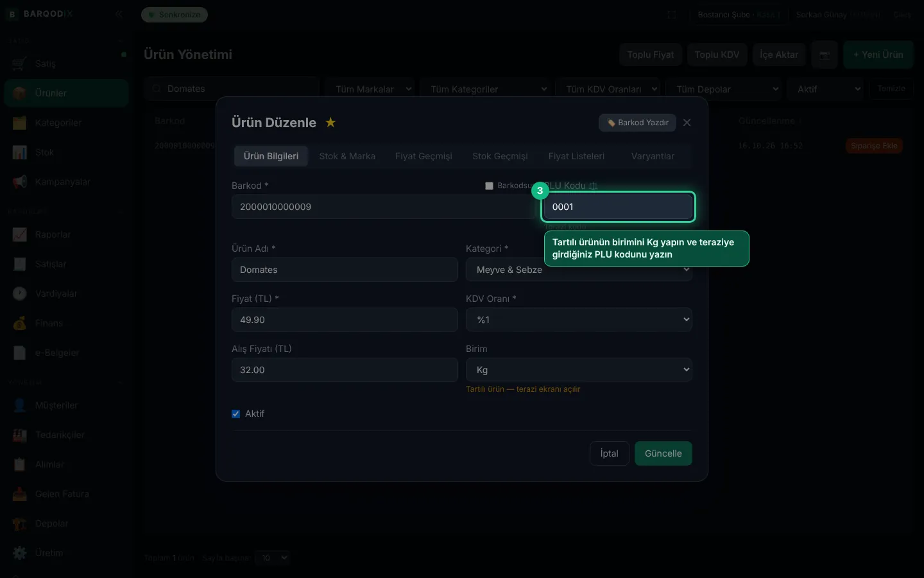Open the KDV Oranı dropdown showing %1
Image resolution: width=924 pixels, height=578 pixels.
pyautogui.click(x=579, y=320)
